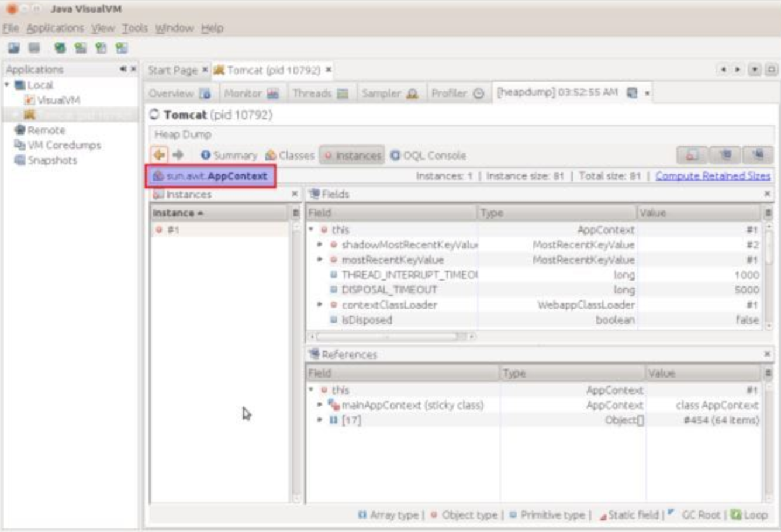The width and height of the screenshot is (781, 532).
Task: Open the File menu
Action: point(11,28)
